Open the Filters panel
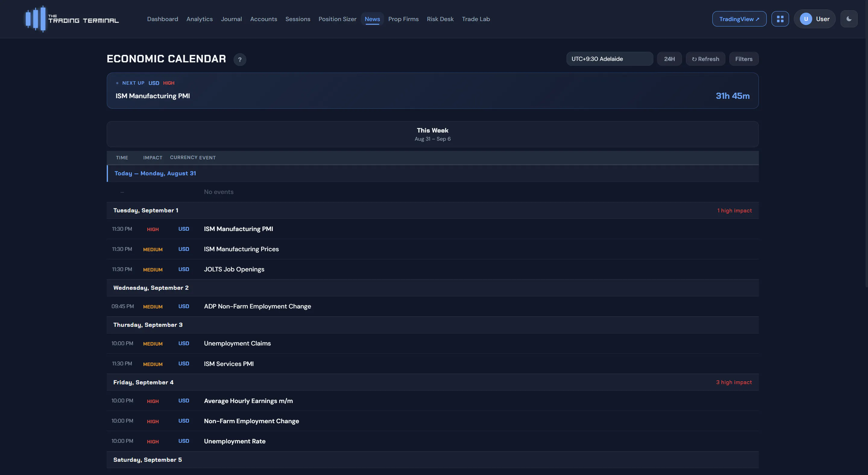 pyautogui.click(x=744, y=58)
